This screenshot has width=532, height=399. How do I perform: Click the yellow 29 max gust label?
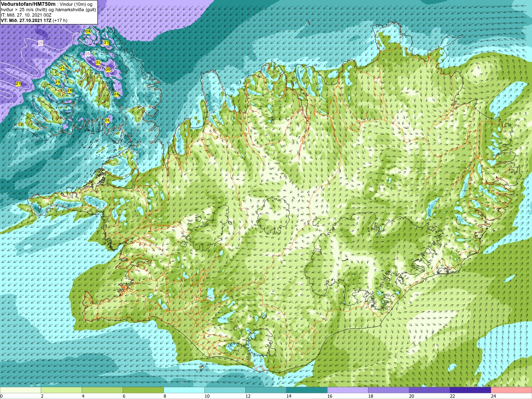tap(58, 82)
